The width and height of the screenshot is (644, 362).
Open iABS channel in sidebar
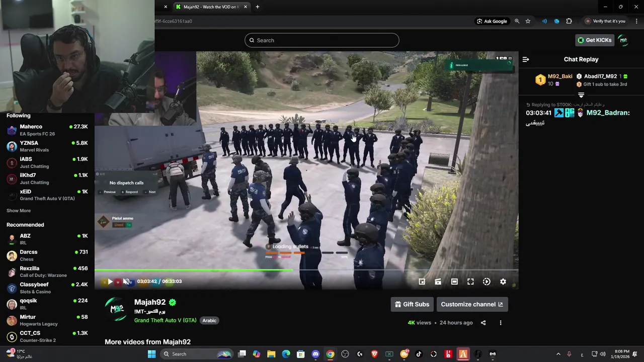click(47, 162)
